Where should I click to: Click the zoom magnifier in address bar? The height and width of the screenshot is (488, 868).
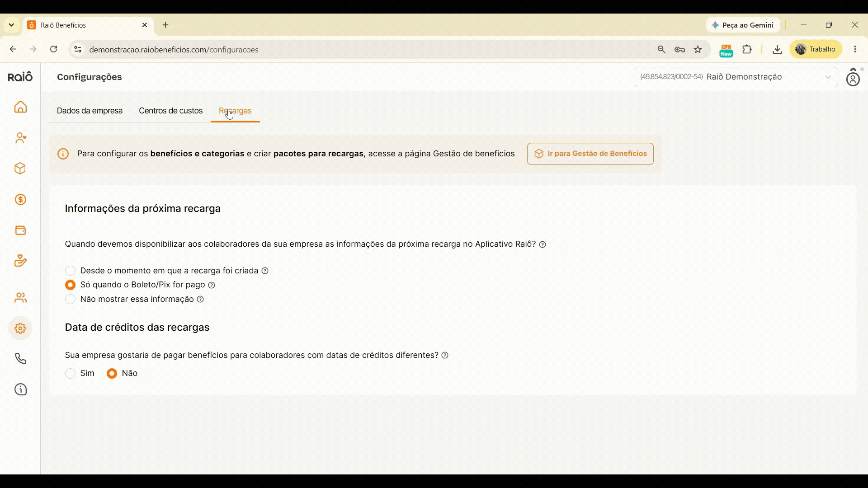point(661,50)
